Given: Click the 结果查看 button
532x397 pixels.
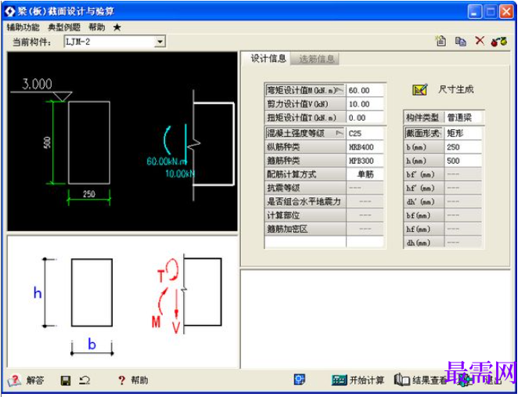Looking at the screenshot, I should pyautogui.click(x=420, y=380).
